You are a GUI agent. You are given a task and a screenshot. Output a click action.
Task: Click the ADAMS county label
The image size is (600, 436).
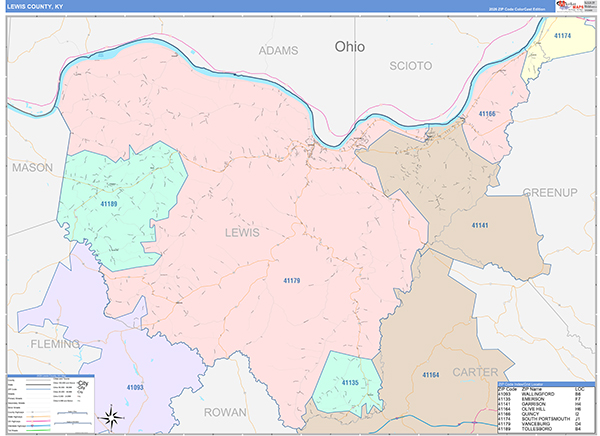[278, 51]
